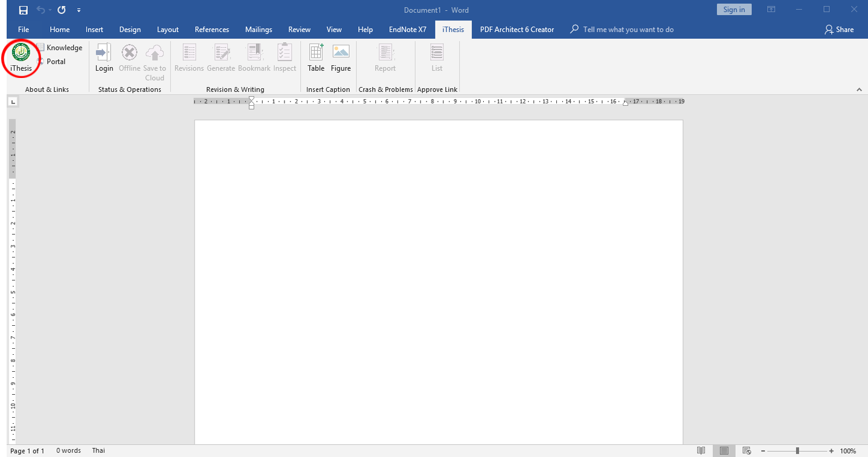Click the Undo arrow
Viewport: 868px width, 457px height.
(40, 10)
